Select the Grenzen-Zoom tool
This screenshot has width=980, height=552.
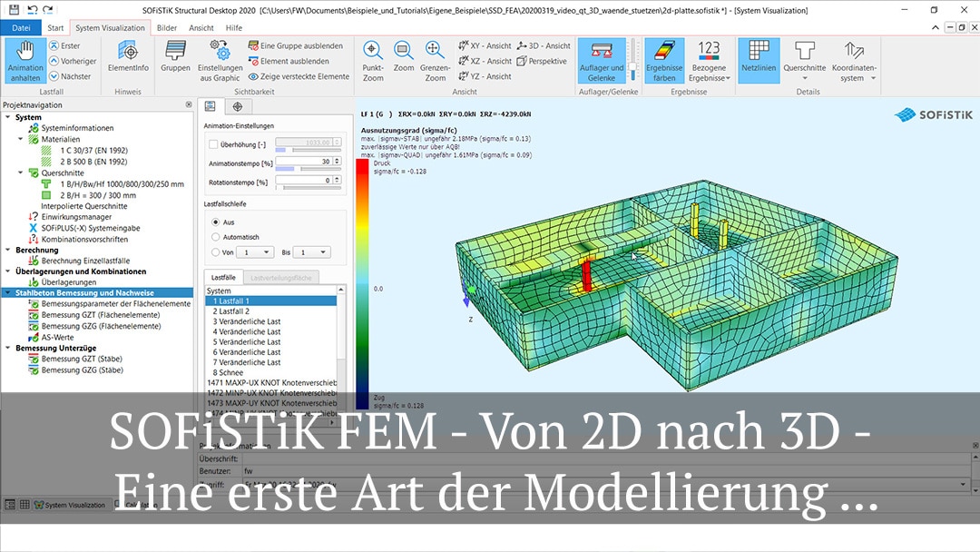pos(434,62)
